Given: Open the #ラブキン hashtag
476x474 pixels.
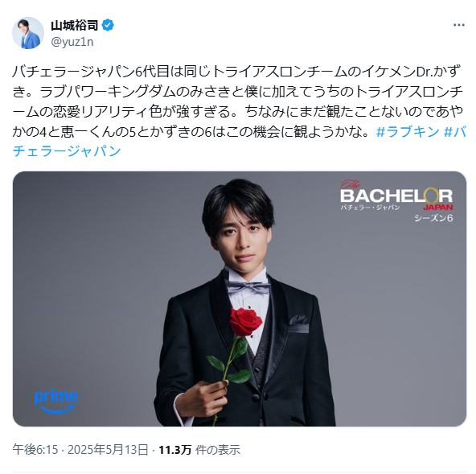Looking at the screenshot, I should [x=408, y=131].
